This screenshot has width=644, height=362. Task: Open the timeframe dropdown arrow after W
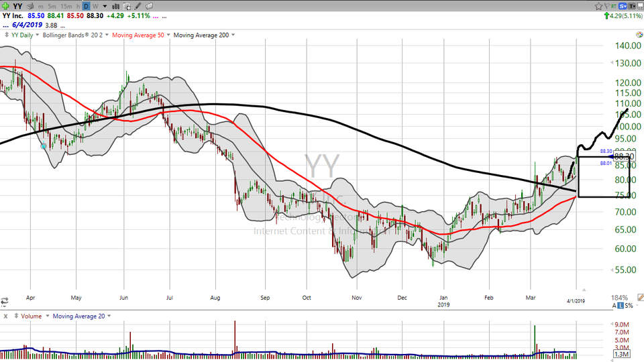coord(105,7)
